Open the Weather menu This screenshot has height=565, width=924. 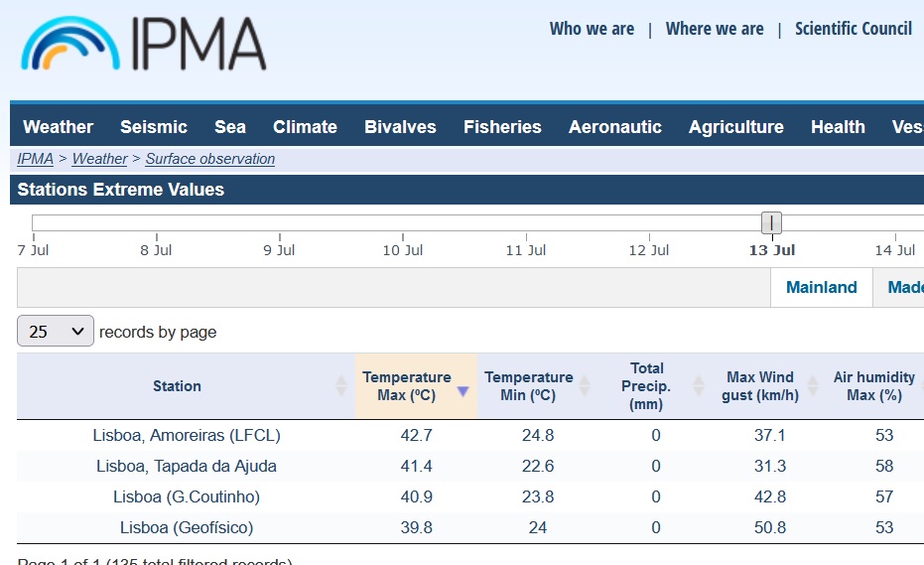(58, 127)
